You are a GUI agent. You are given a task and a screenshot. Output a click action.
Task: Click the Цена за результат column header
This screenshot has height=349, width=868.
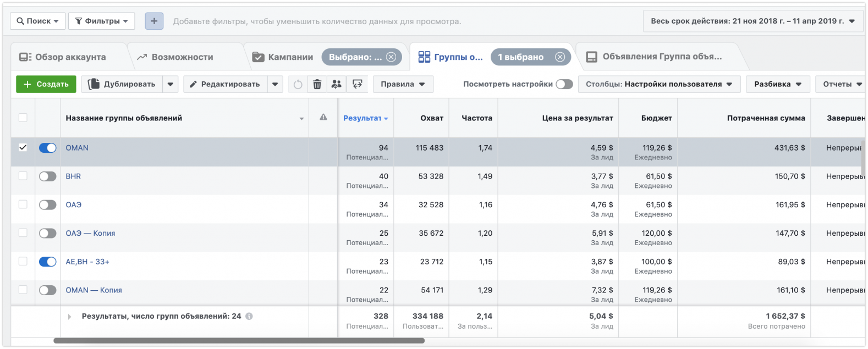click(x=578, y=118)
